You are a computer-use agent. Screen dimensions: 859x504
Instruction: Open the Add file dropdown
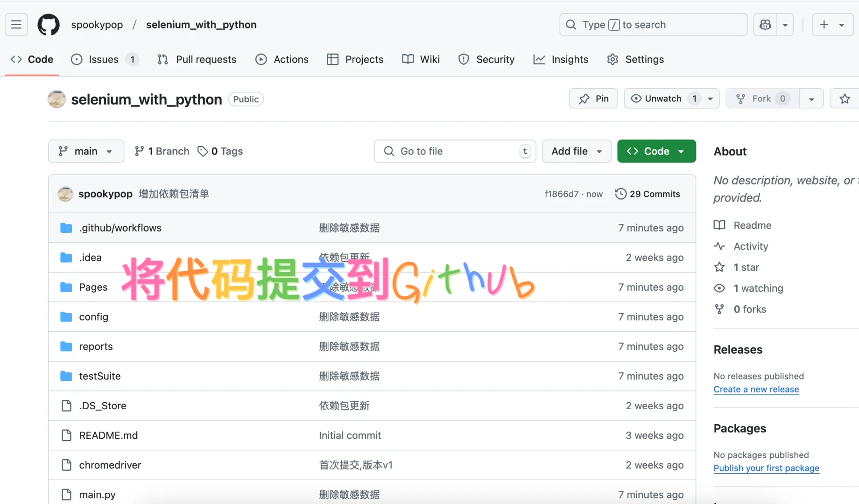[576, 151]
